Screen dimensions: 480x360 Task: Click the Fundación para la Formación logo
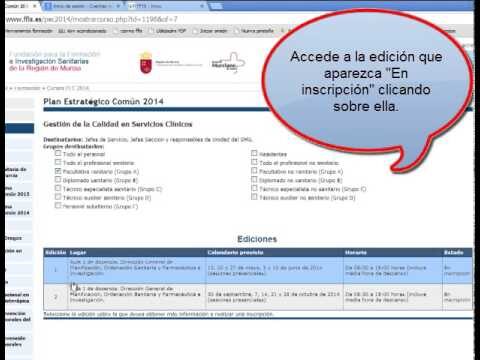54,61
